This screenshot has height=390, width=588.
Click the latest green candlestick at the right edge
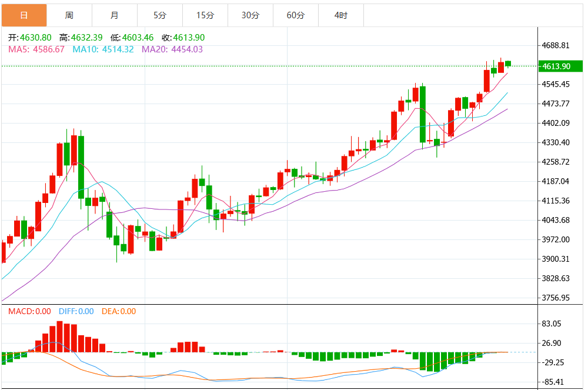(x=508, y=64)
